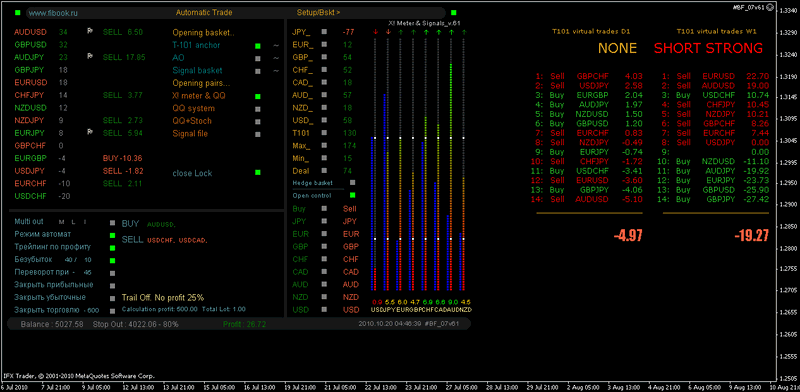Expand the Opening pairs... section
800x392 pixels.
(202, 83)
